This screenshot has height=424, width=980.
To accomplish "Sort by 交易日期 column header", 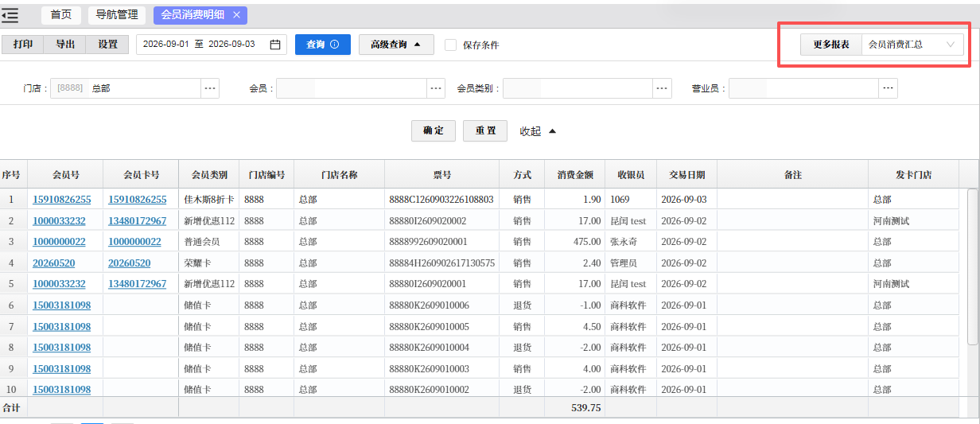I will pyautogui.click(x=686, y=174).
